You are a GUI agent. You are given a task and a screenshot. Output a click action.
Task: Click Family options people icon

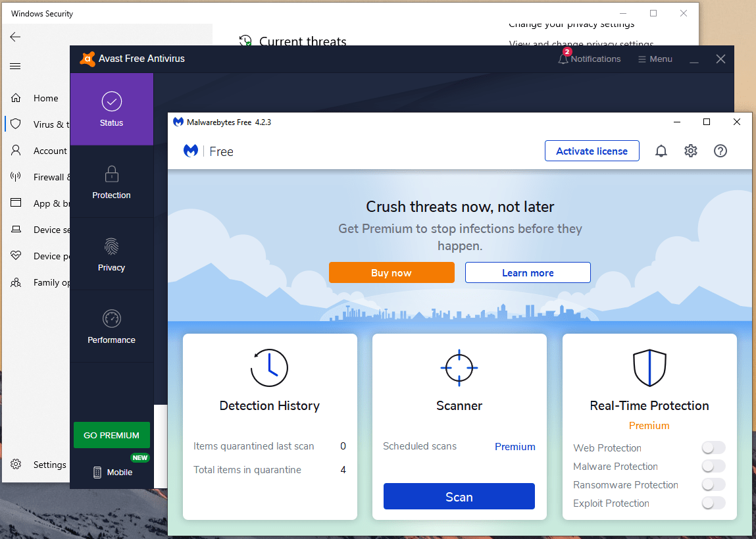click(16, 282)
